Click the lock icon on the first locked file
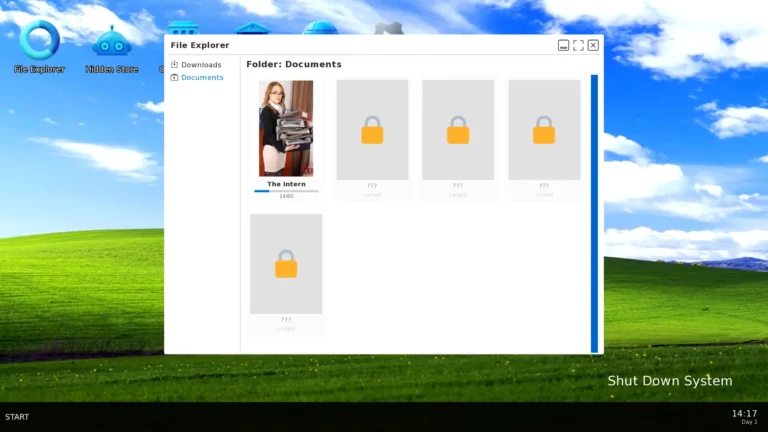The image size is (768, 432). pos(372,130)
